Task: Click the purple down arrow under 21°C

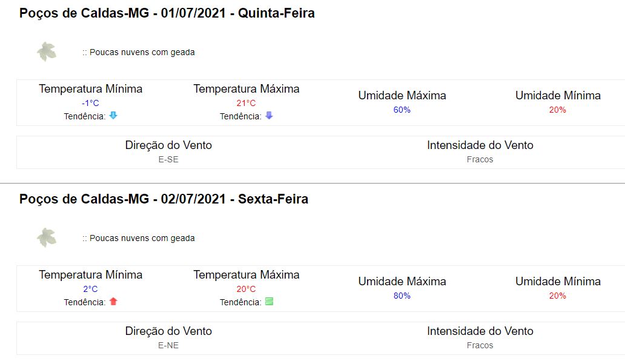Action: click(269, 116)
